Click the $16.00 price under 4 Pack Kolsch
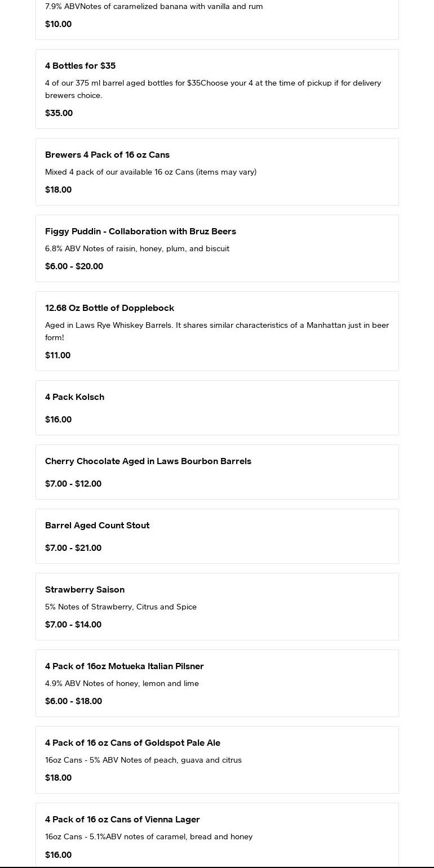The width and height of the screenshot is (434, 868). coord(58,420)
